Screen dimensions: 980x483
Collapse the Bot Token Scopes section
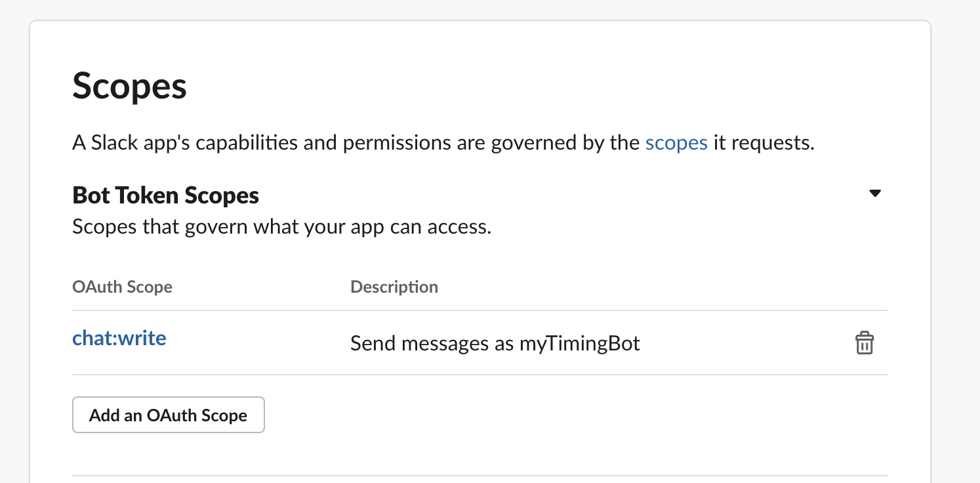click(874, 194)
